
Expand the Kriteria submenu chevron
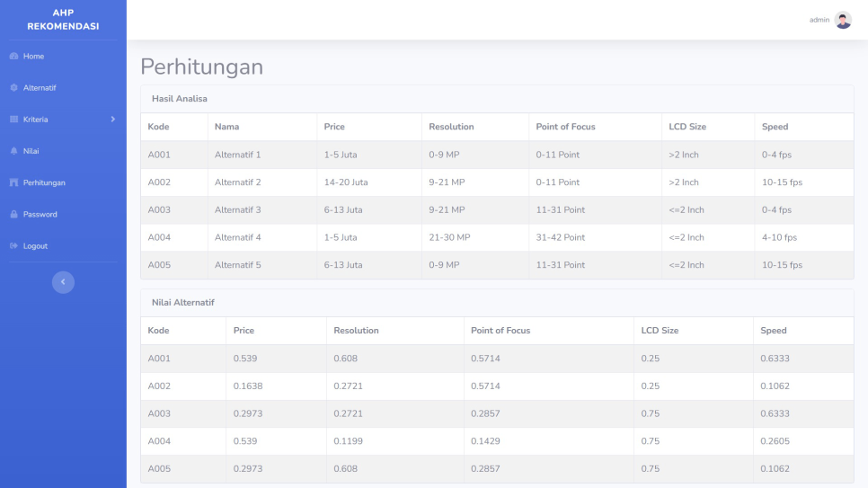pyautogui.click(x=112, y=120)
